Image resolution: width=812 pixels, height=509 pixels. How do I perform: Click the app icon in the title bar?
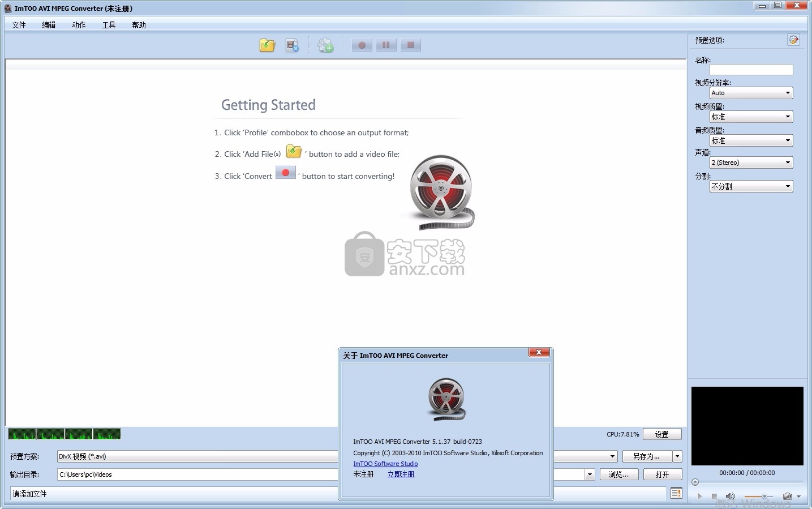[8, 8]
